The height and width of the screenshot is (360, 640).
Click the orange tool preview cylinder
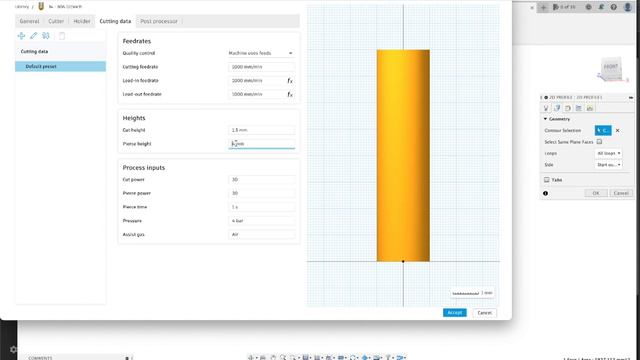point(403,156)
